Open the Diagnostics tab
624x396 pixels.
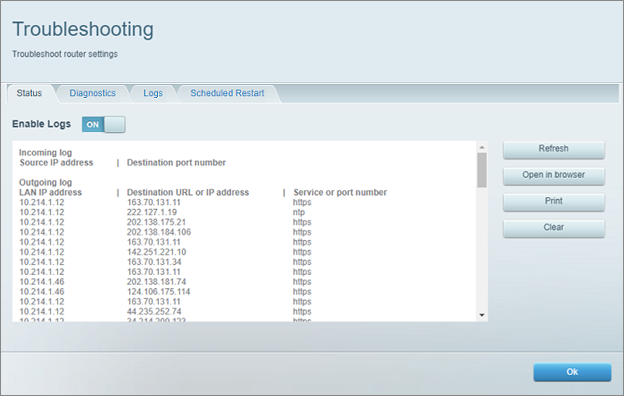pyautogui.click(x=92, y=93)
